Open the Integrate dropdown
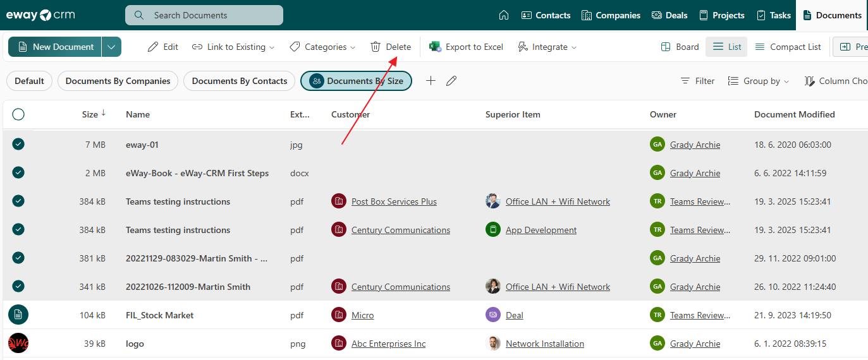 (547, 47)
